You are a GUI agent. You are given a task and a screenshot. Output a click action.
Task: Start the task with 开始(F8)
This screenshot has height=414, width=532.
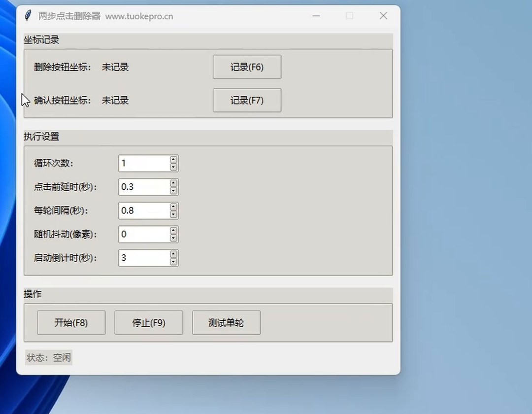pyautogui.click(x=71, y=322)
